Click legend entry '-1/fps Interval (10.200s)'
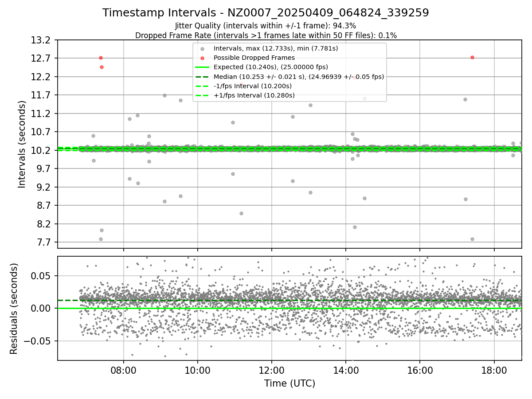The width and height of the screenshot is (532, 399). point(253,86)
